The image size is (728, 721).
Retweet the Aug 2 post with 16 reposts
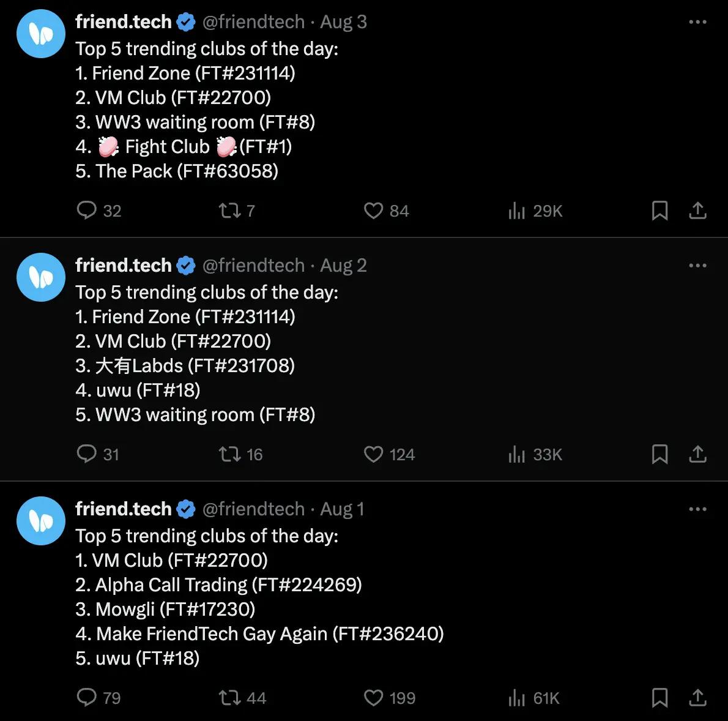point(230,454)
